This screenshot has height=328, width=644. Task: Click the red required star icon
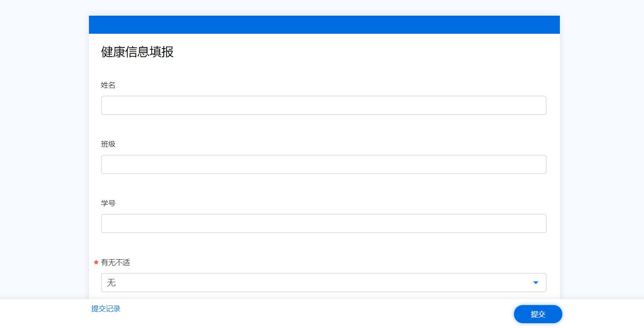pos(96,262)
